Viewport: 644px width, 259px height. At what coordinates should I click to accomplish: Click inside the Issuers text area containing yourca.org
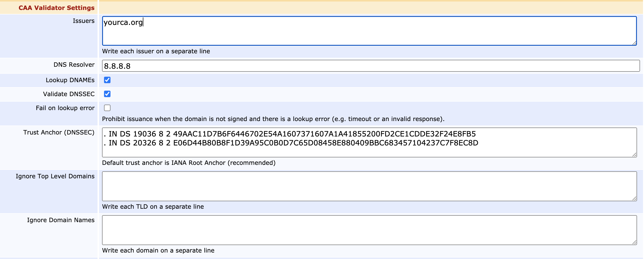tap(369, 31)
